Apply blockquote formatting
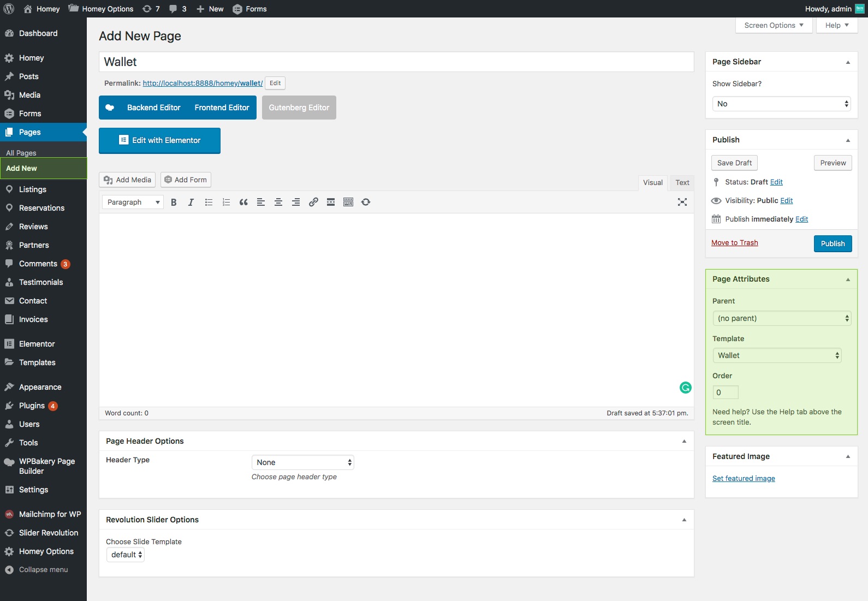 point(243,202)
